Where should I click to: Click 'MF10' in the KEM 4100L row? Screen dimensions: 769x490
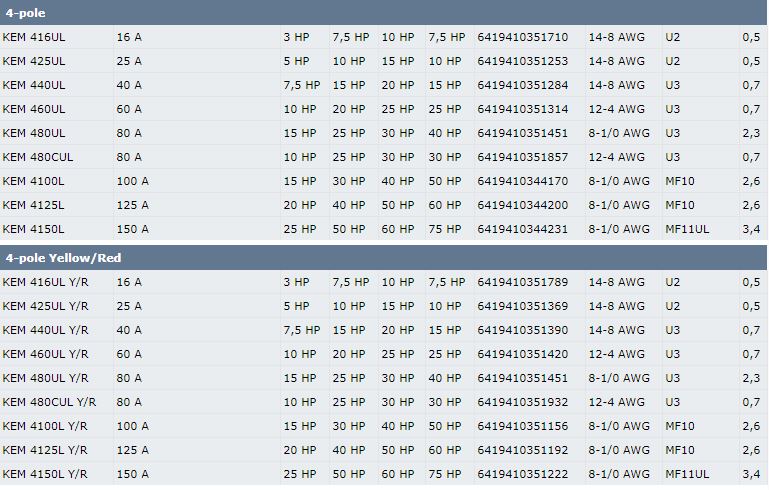pyautogui.click(x=680, y=181)
